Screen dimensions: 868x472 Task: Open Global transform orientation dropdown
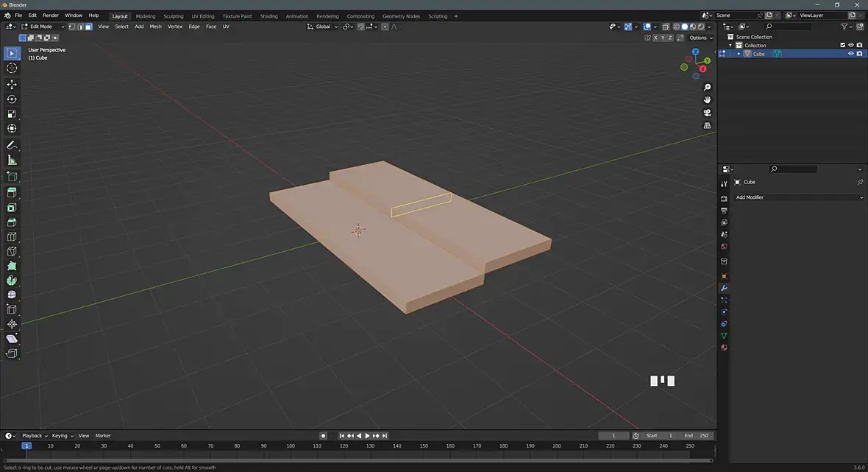(324, 27)
